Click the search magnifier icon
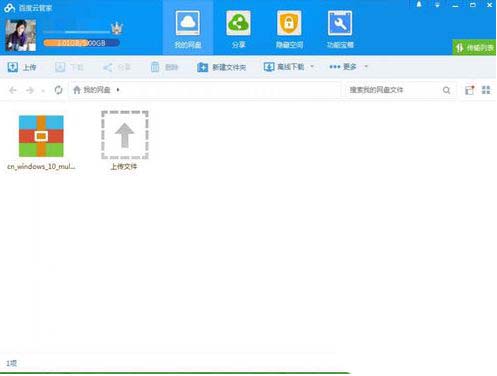 447,90
